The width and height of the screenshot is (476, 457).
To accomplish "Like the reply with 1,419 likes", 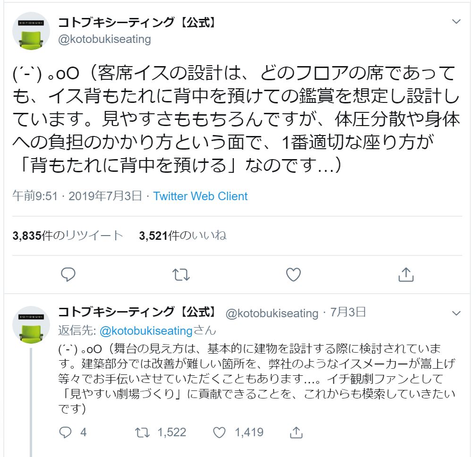I will point(219,432).
